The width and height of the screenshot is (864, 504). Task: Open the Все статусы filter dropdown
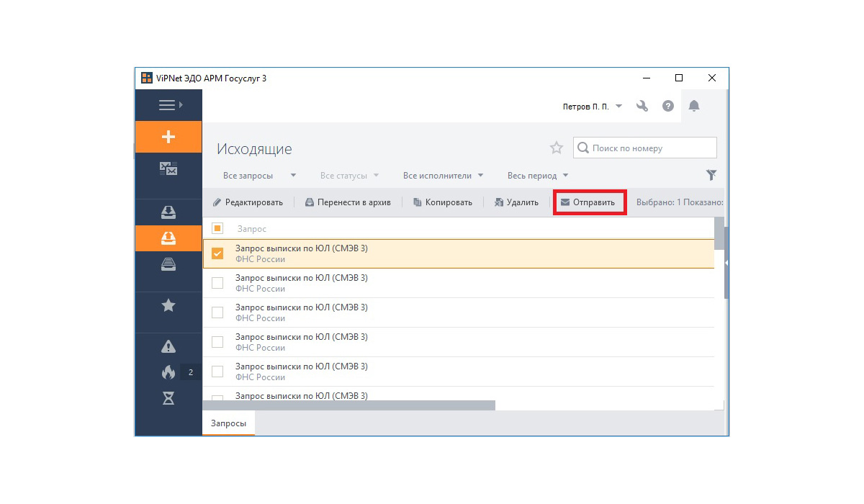(x=350, y=175)
